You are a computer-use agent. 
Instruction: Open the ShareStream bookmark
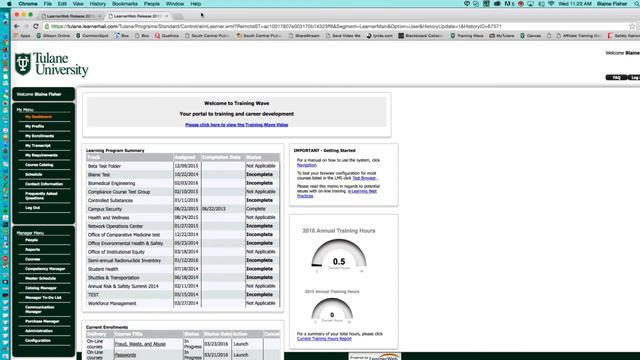pos(304,36)
